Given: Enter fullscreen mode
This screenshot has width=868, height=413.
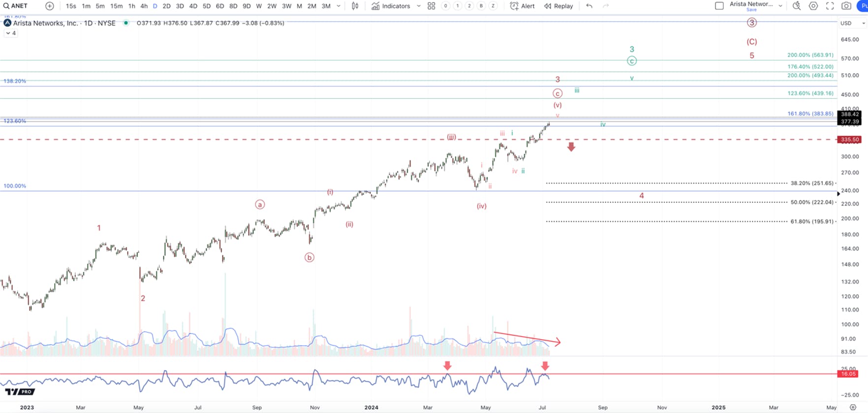Looking at the screenshot, I should [830, 6].
